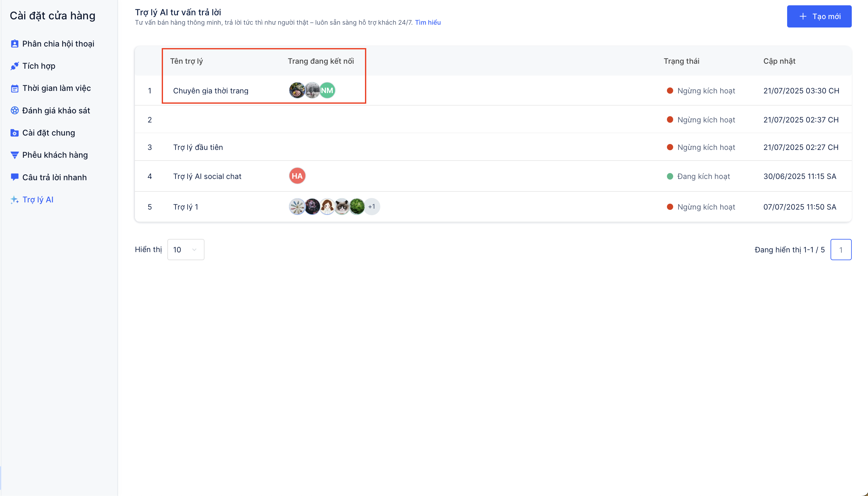This screenshot has height=496, width=868.
Task: Click the Đánh giá khảo sát star icon
Action: coord(14,110)
